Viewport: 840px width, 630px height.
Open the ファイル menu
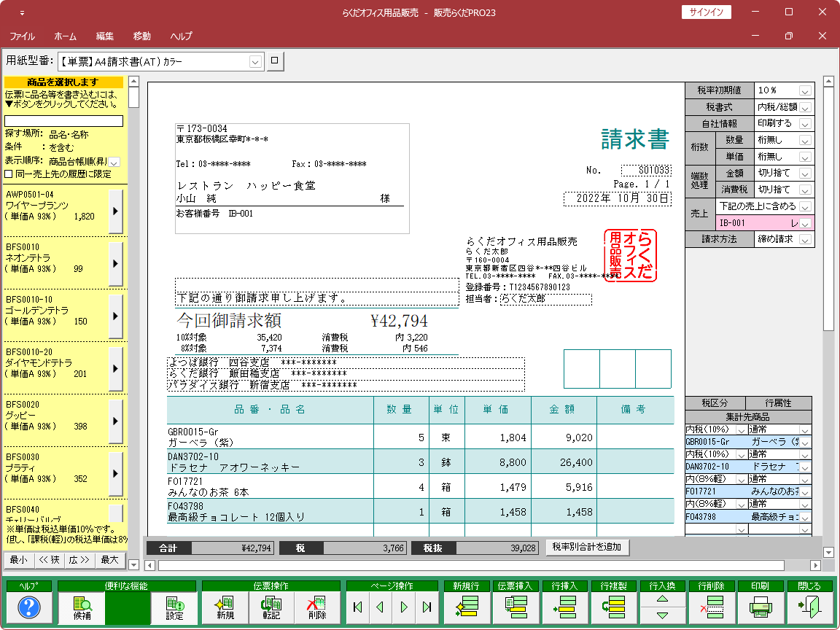point(23,36)
